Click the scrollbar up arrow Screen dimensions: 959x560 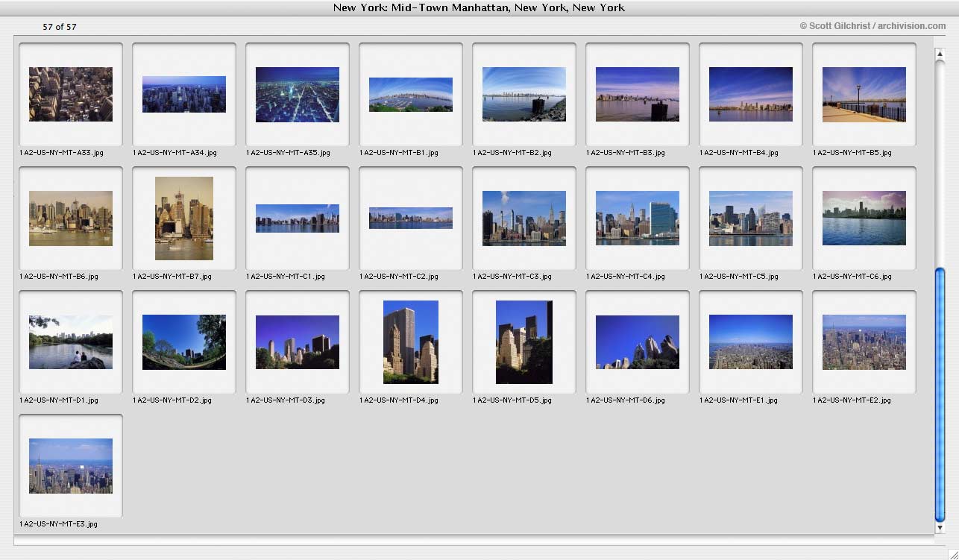(x=940, y=54)
